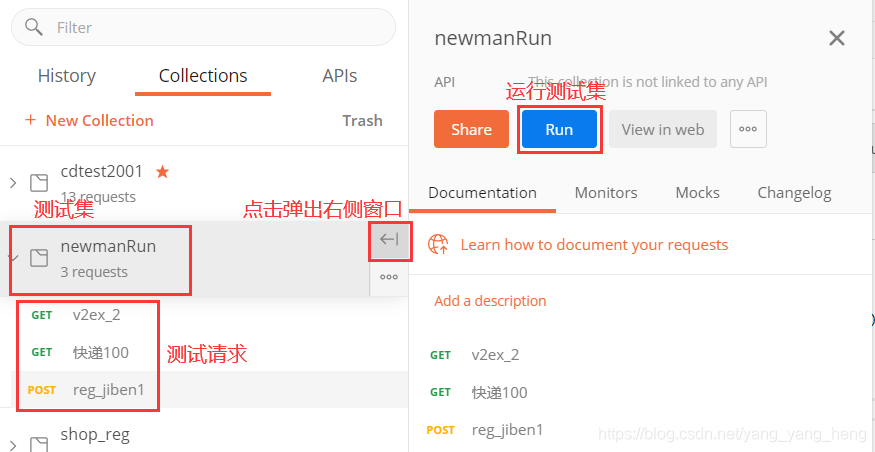Click the newmanRun folder icon
This screenshot has width=875, height=452.
(x=39, y=258)
